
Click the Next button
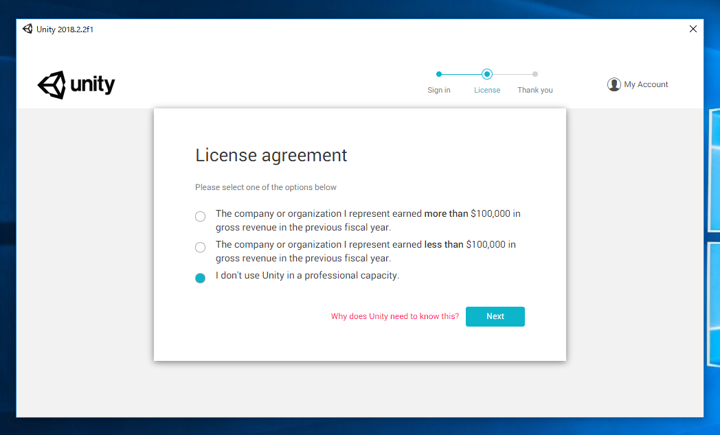pyautogui.click(x=495, y=316)
